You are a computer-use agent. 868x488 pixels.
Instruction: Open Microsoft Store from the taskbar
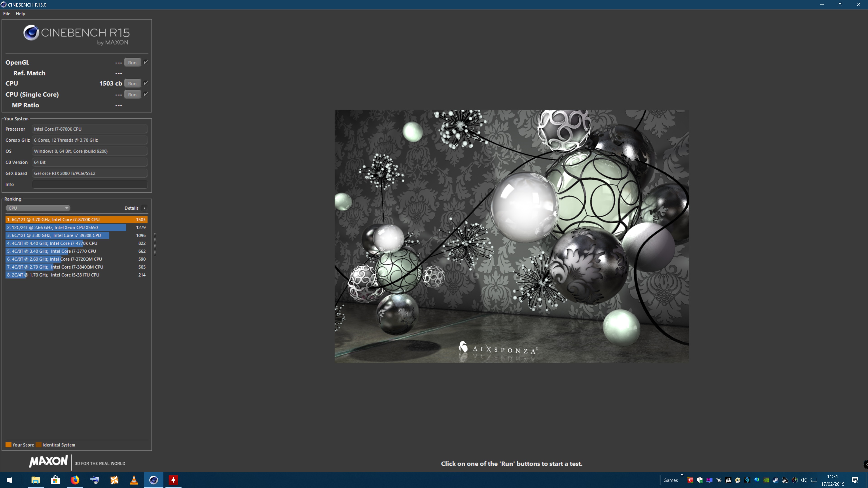(x=55, y=480)
